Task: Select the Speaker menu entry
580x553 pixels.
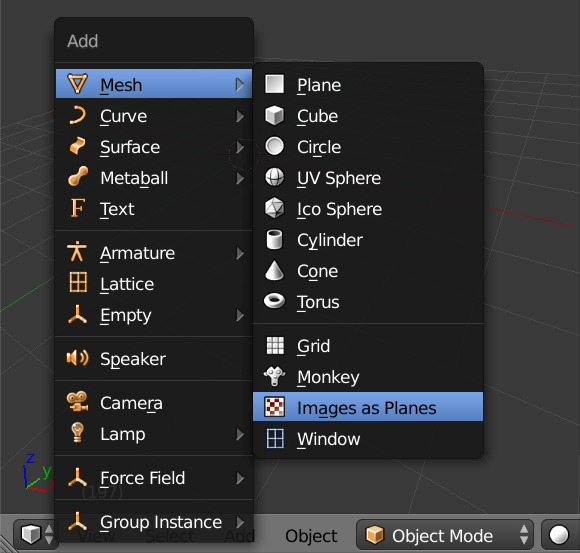Action: 154,359
